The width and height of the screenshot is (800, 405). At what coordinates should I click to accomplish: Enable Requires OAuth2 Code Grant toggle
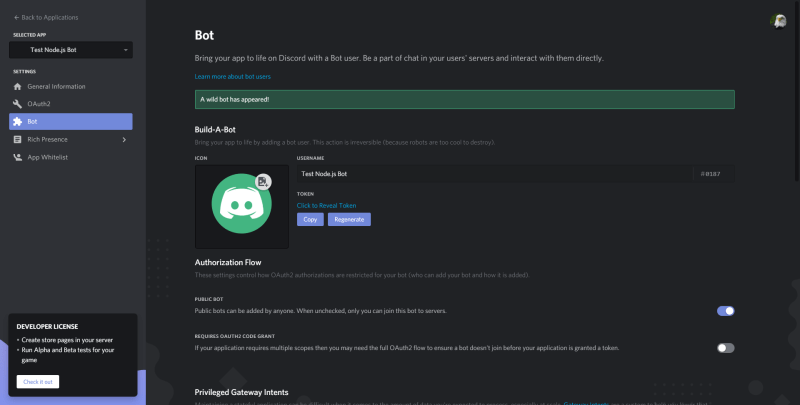[x=726, y=348]
